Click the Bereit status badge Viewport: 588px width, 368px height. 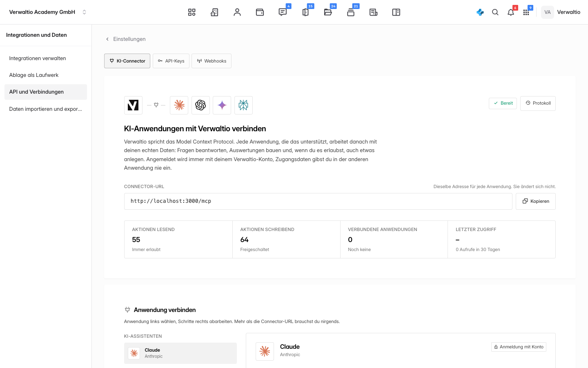503,103
